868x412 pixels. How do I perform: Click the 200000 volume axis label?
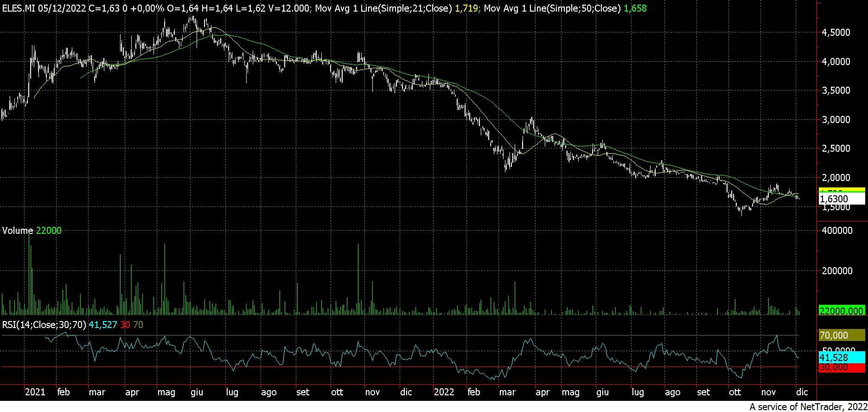coord(836,271)
